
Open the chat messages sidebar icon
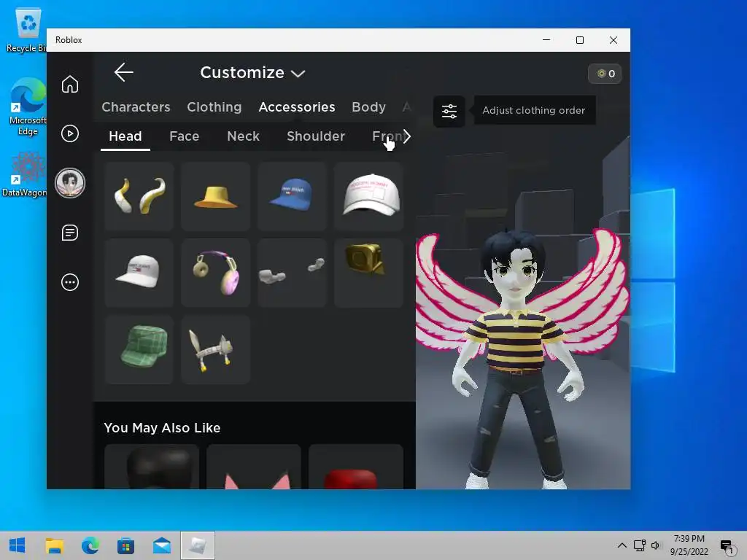click(x=70, y=233)
